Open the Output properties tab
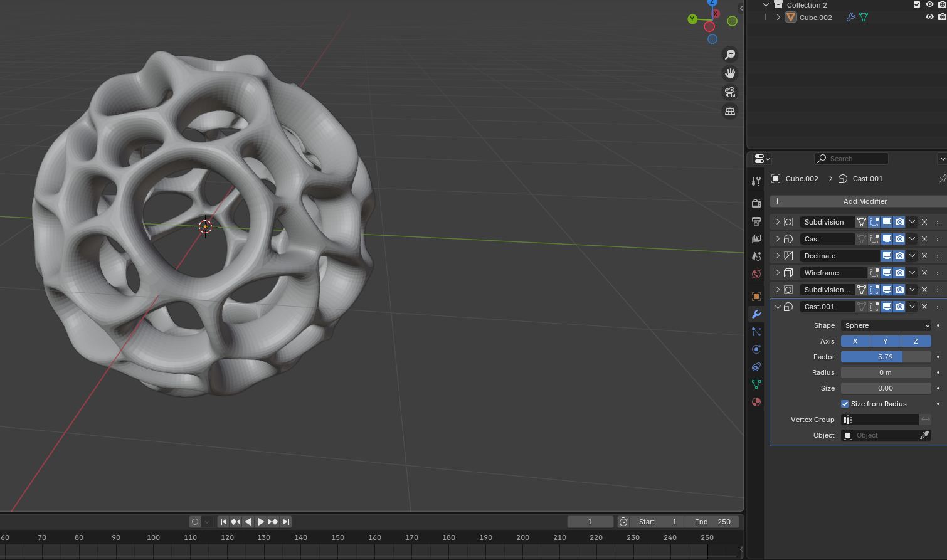 (x=756, y=221)
